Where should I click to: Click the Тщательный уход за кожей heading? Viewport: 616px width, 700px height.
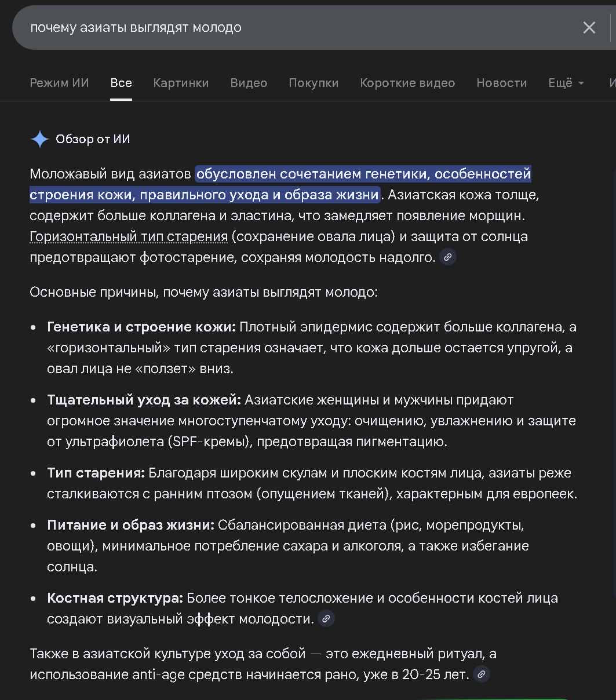144,400
